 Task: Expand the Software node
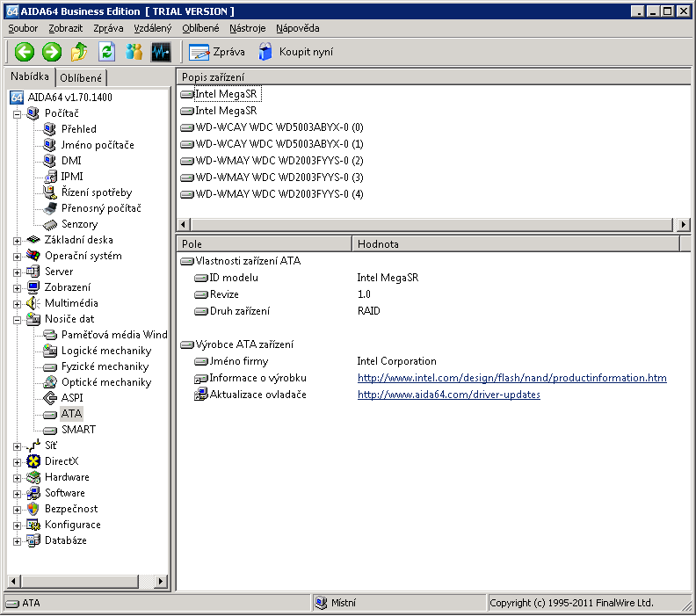17,494
